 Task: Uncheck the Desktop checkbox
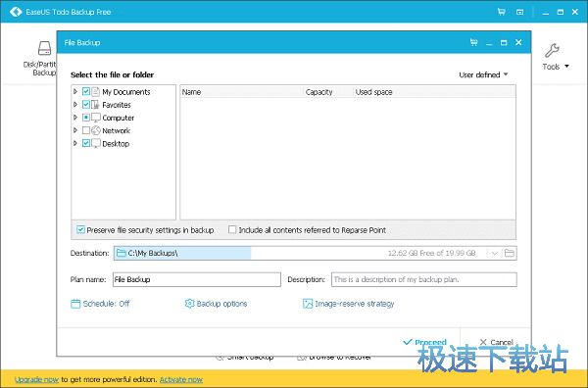[86, 143]
